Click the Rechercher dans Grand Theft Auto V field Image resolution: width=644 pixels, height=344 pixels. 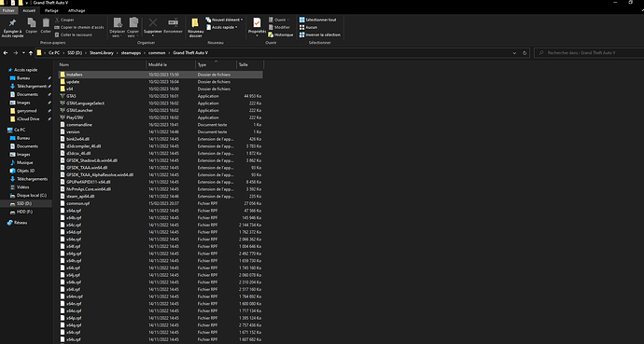[x=589, y=53]
